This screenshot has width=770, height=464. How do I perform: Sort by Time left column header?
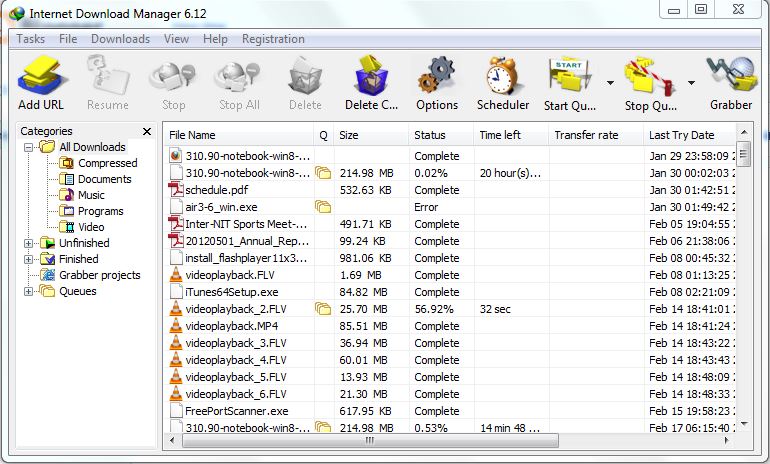(x=511, y=135)
